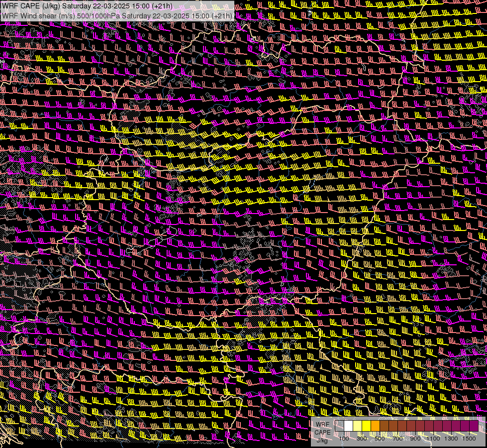Viewport: 487px width, 448px height.
Task: Click the 'CAPE' label in the legend
Action: point(323,433)
